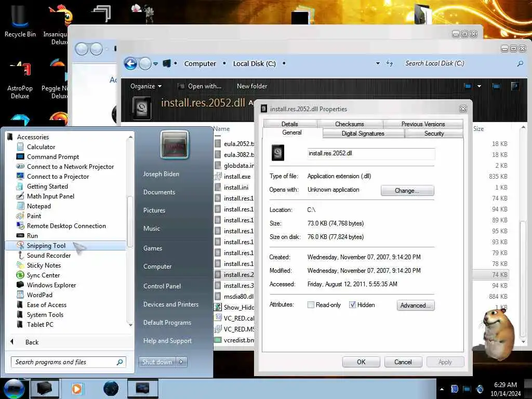This screenshot has height=399, width=532.
Task: Open the view options dropdown arrow in toolbar
Action: (x=479, y=86)
